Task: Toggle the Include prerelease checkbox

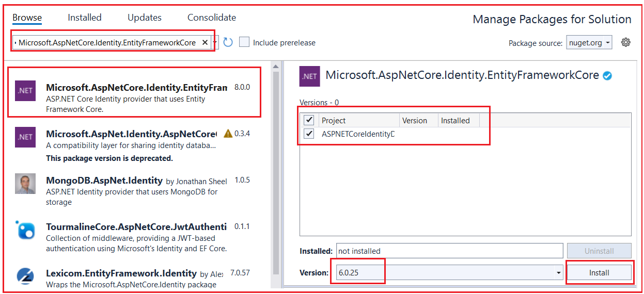Action: 244,42
